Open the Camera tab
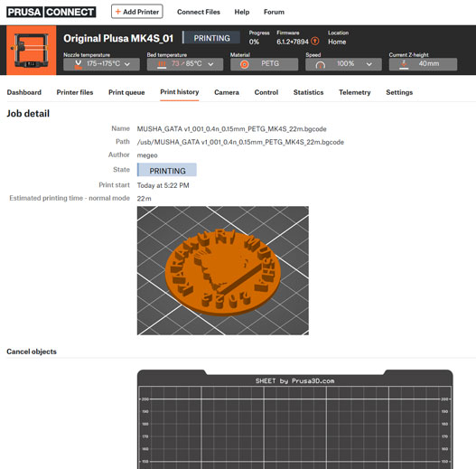The image size is (476, 469). pyautogui.click(x=227, y=92)
